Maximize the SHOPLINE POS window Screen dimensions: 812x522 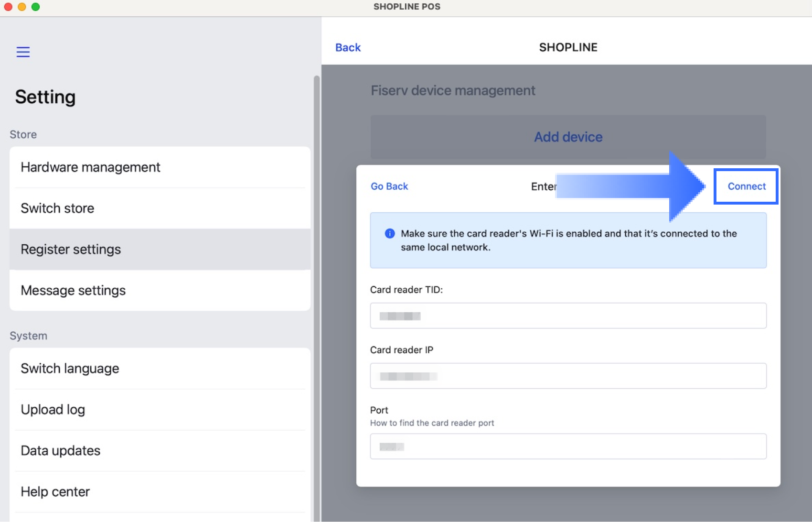pos(35,7)
